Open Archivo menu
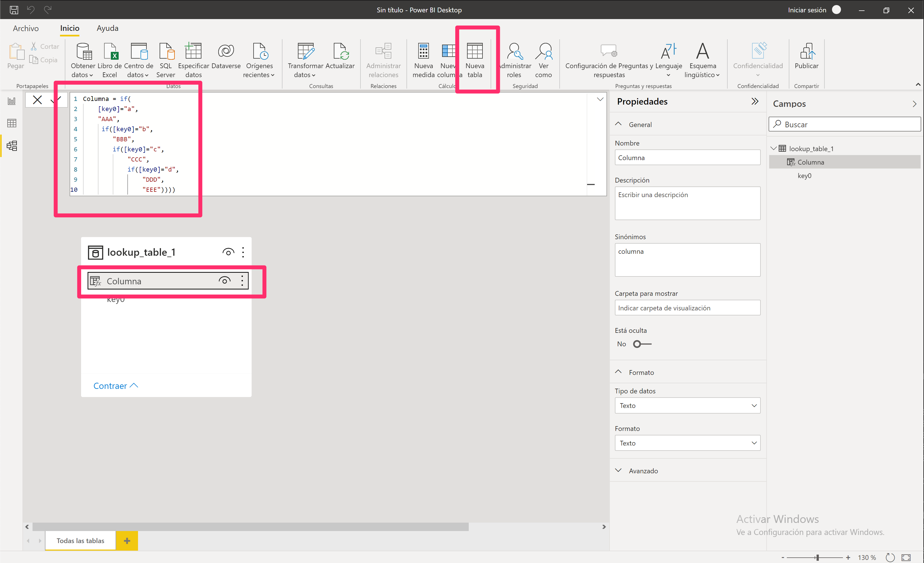The image size is (924, 563). click(26, 28)
